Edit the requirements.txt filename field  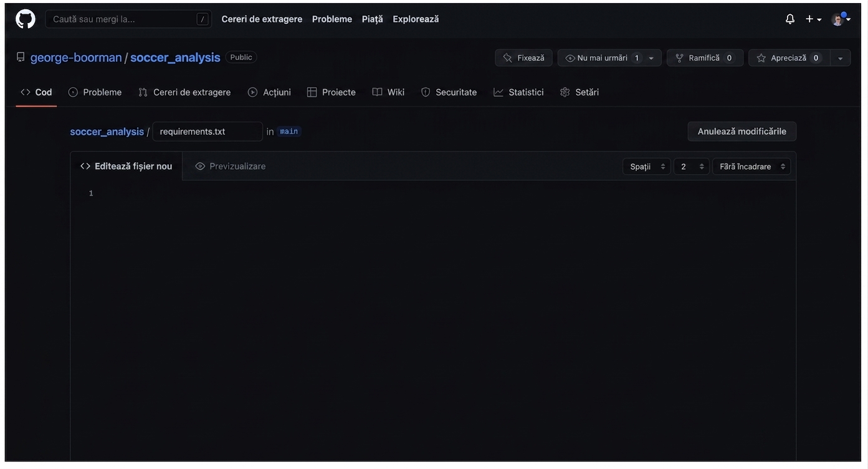click(207, 132)
